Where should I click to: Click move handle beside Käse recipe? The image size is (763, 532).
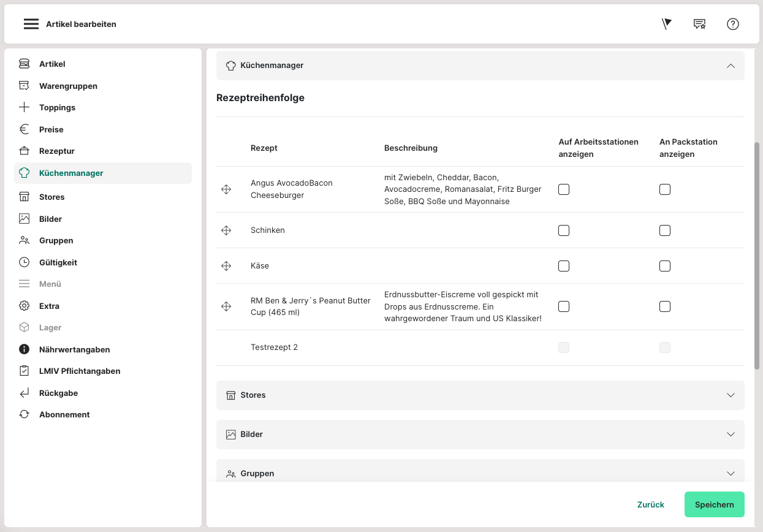pos(226,266)
